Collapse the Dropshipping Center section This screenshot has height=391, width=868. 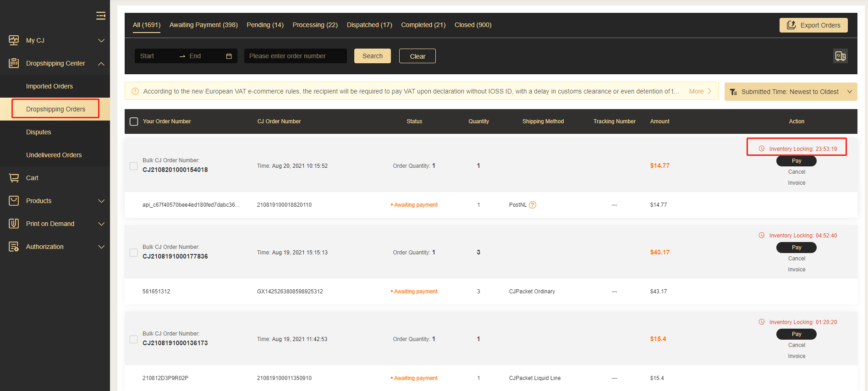pyautogui.click(x=101, y=63)
